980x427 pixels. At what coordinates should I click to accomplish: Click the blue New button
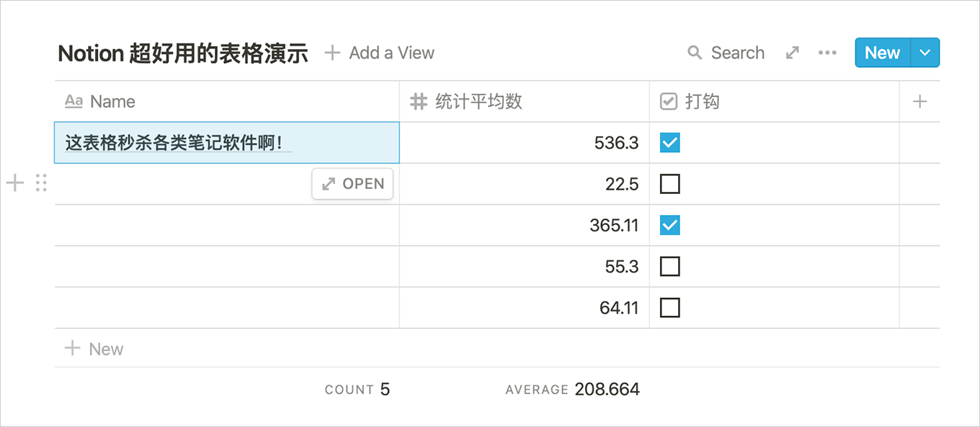coord(883,53)
